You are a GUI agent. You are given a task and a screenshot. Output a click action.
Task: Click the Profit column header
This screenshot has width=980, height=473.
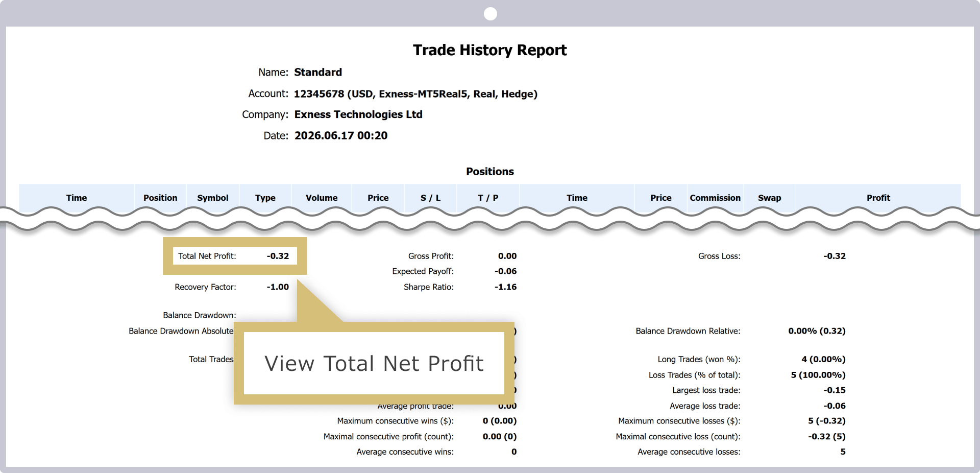coord(878,198)
